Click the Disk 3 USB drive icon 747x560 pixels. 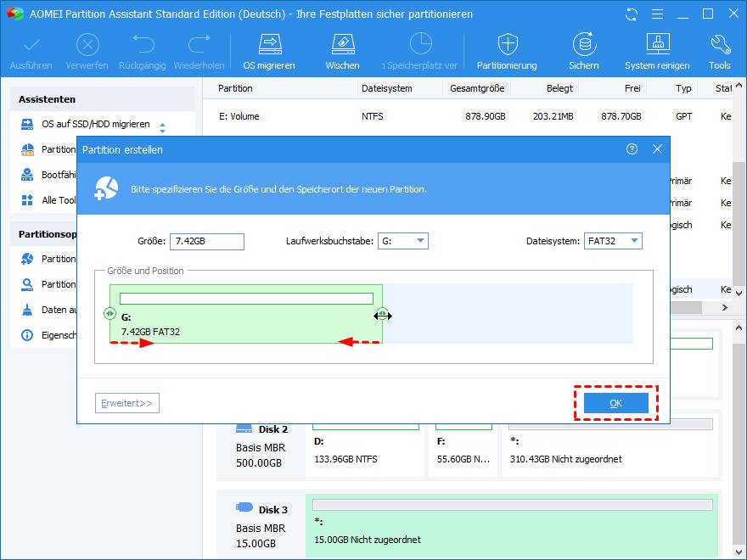click(x=244, y=507)
